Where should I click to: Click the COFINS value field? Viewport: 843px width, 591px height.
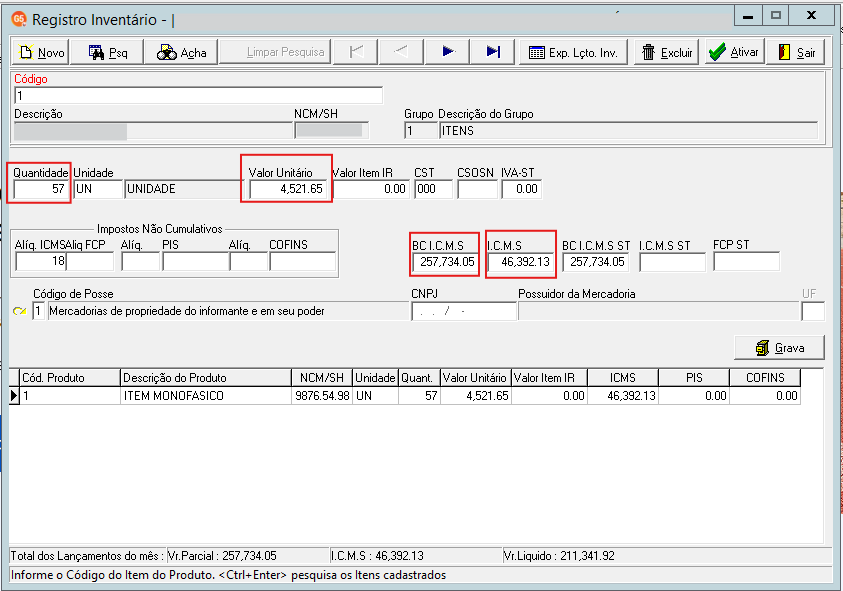pos(303,261)
